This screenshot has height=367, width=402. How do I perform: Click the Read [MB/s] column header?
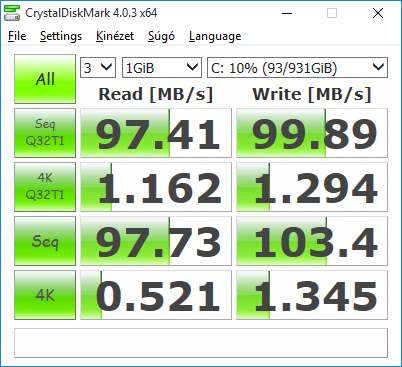pos(156,94)
